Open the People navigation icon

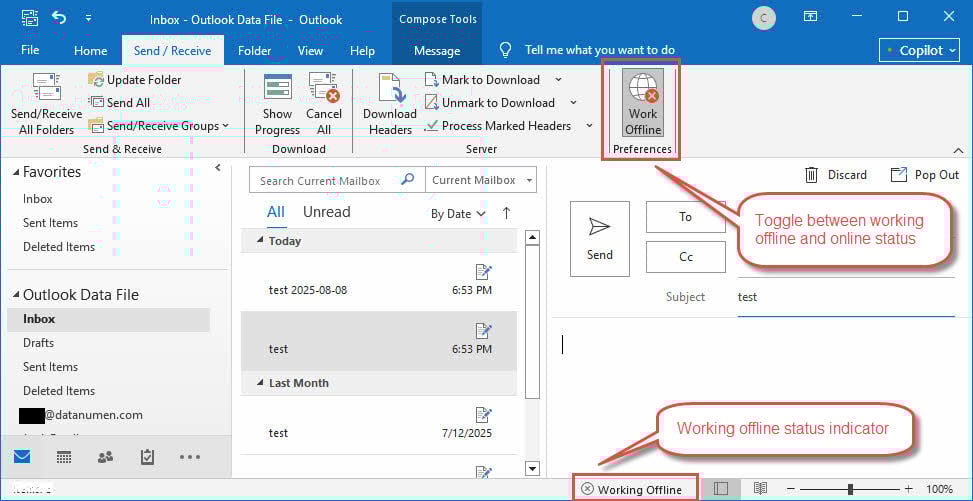click(105, 457)
